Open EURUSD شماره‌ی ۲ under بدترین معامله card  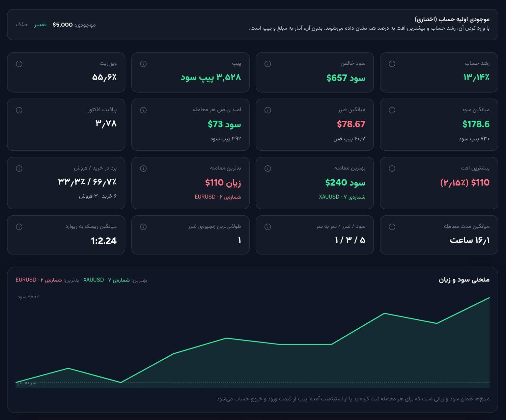point(218,197)
